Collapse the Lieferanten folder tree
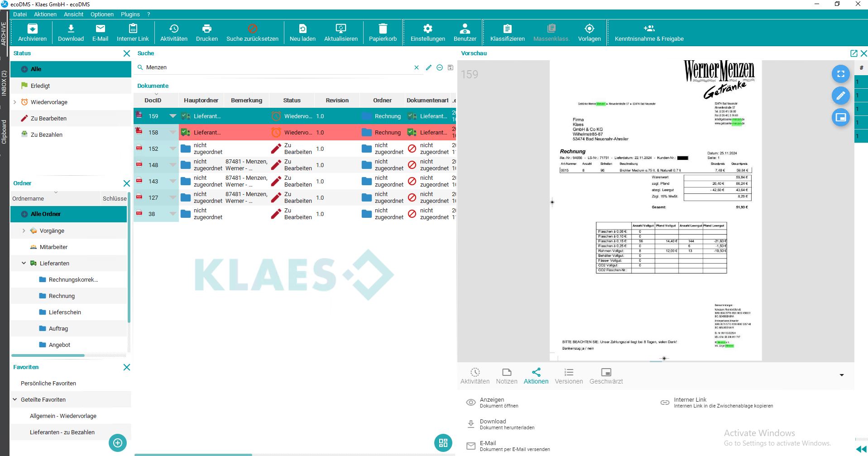Viewport: 868px width, 456px height. tap(24, 263)
